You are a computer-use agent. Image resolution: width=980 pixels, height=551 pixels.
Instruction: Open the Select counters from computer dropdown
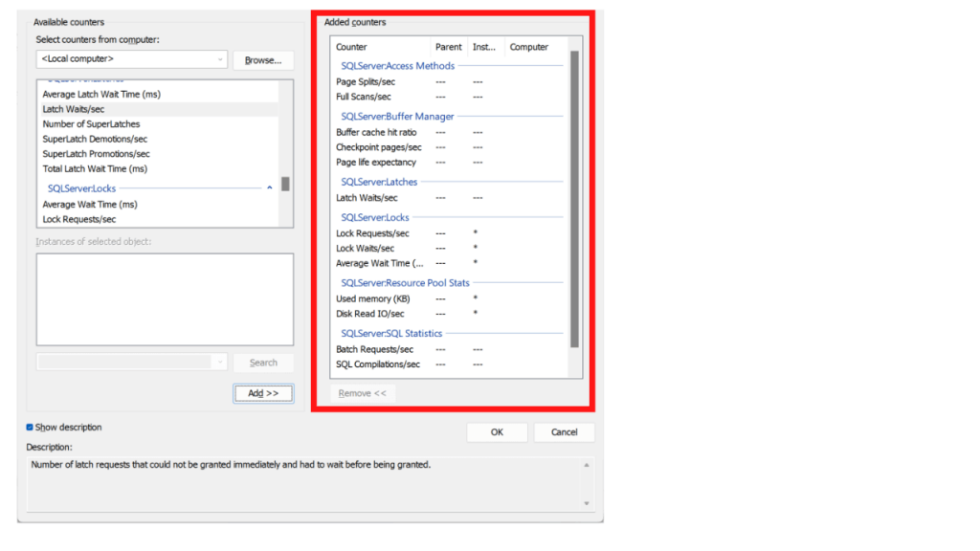(132, 59)
